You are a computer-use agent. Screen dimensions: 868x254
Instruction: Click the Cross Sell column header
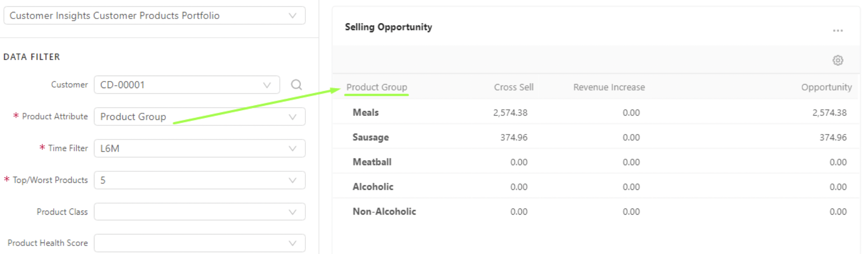coord(513,87)
